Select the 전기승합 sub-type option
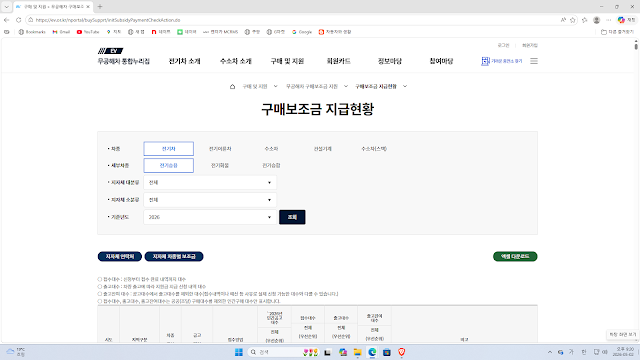Image resolution: width=640 pixels, height=360 pixels. tap(271, 166)
